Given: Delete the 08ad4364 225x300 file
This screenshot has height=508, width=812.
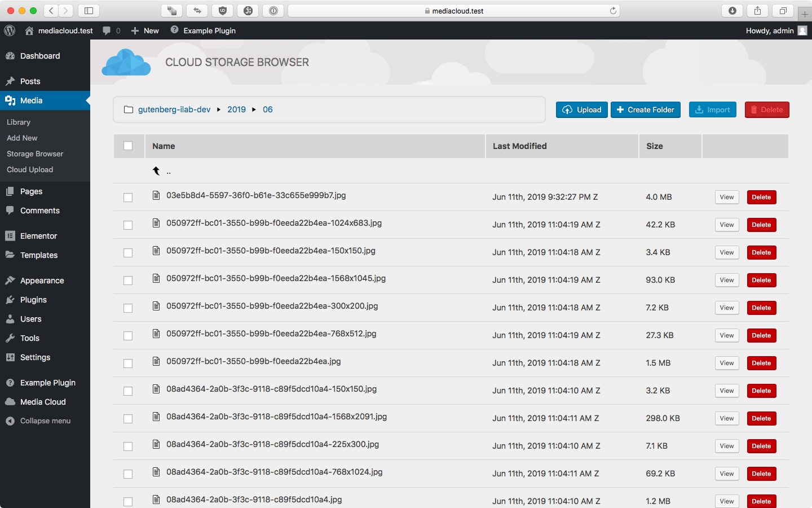Looking at the screenshot, I should 761,446.
